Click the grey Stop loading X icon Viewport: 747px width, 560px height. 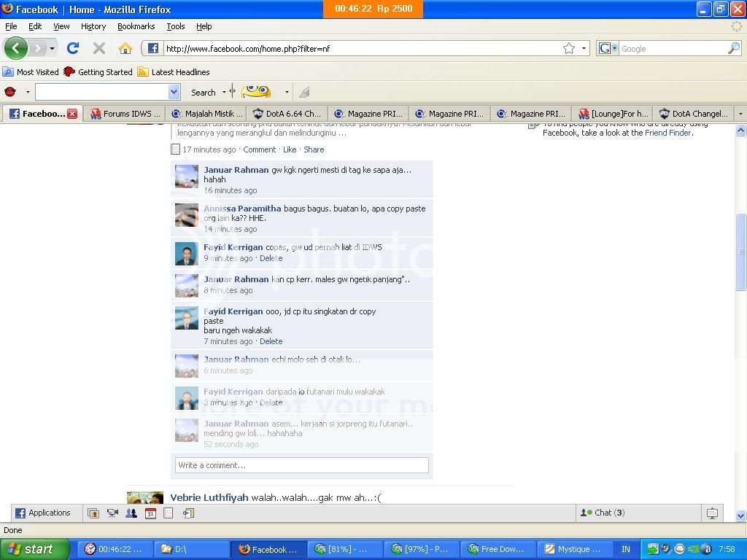coord(99,48)
